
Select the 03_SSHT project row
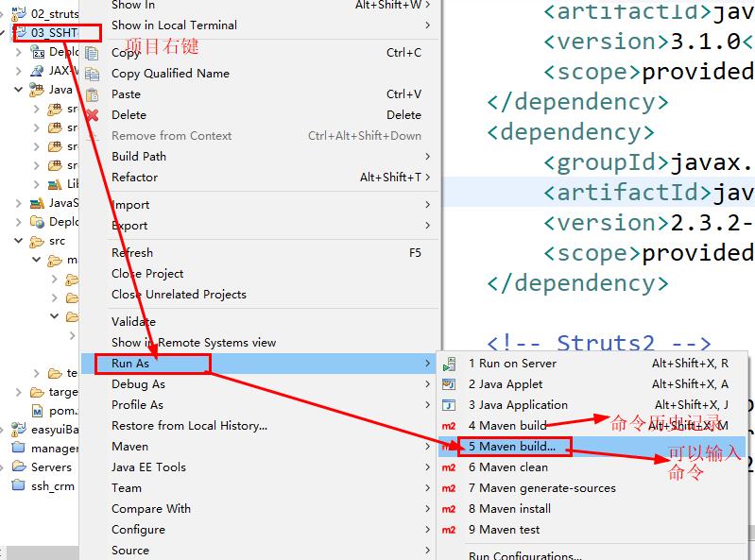point(45,33)
